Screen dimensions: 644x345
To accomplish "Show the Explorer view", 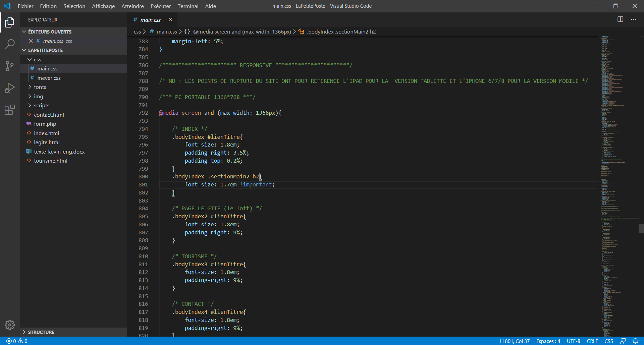I will 10,22.
